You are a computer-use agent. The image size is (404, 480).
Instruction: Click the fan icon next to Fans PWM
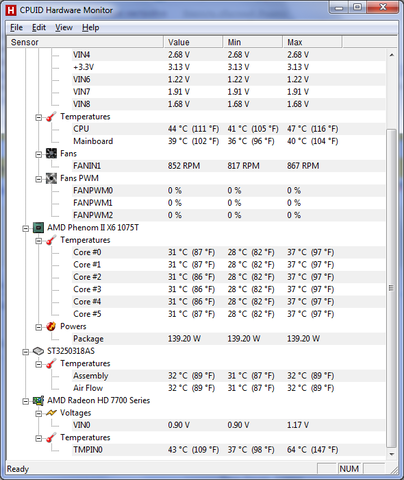click(51, 178)
